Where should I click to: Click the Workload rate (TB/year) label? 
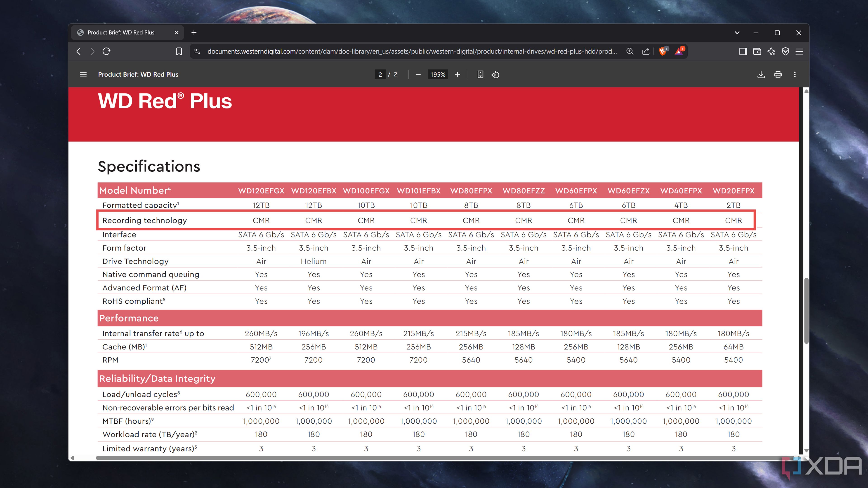[150, 434]
